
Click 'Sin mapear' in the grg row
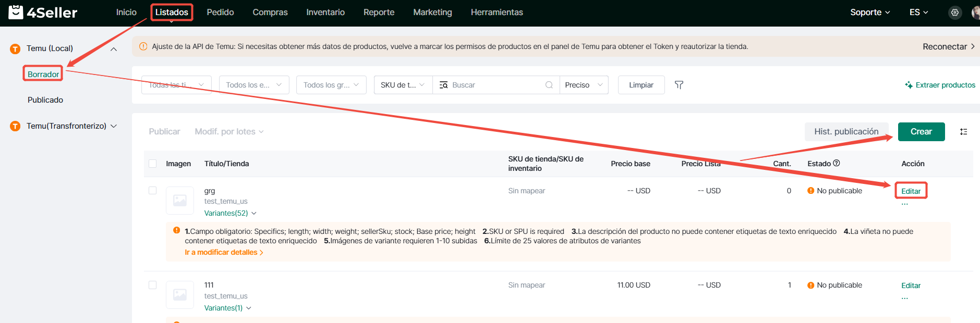526,191
